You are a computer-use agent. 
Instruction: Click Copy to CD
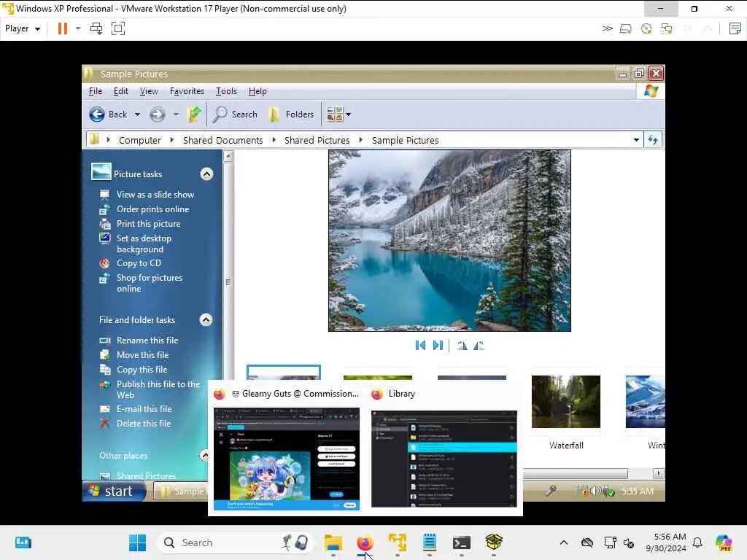click(139, 262)
